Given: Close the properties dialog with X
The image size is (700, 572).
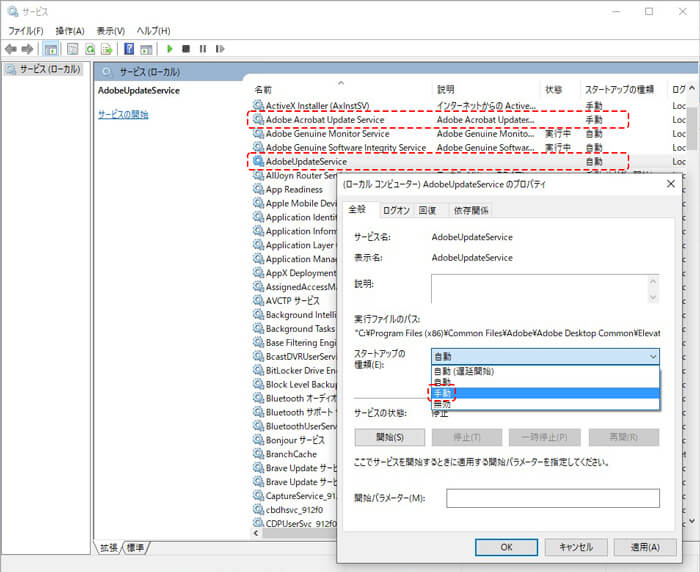Looking at the screenshot, I should 671,184.
